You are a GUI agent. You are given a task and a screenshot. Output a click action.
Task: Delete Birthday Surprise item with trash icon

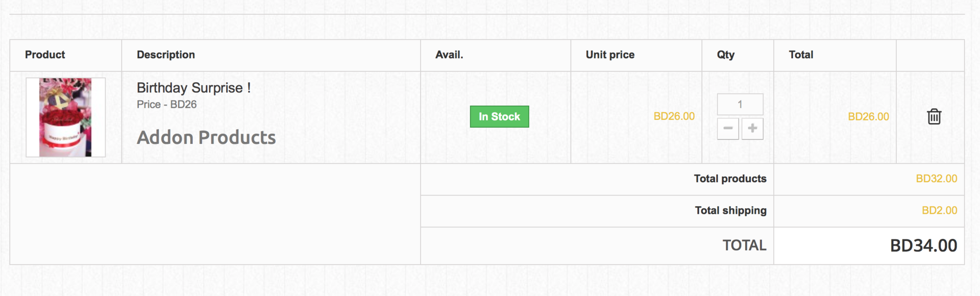click(934, 117)
